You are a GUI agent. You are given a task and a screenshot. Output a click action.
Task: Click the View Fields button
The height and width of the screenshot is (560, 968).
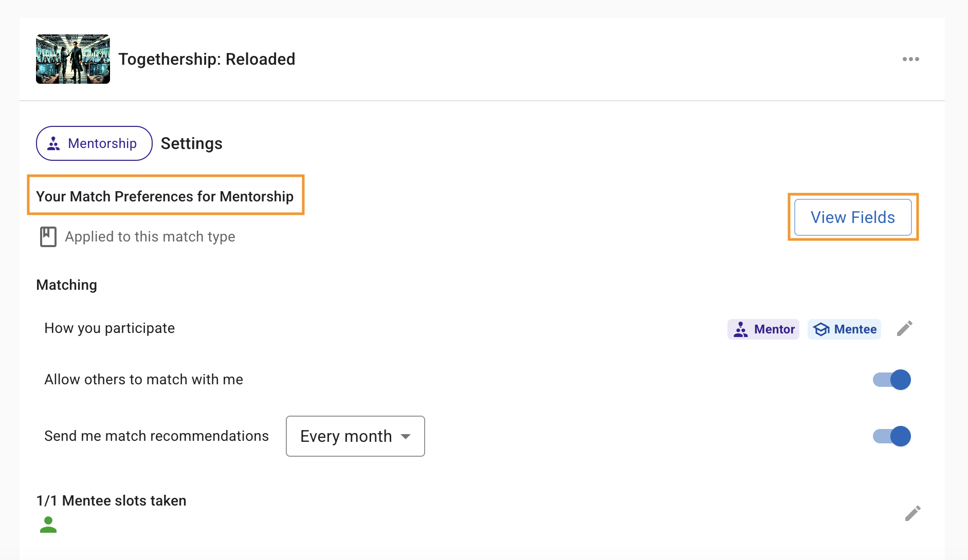click(852, 217)
